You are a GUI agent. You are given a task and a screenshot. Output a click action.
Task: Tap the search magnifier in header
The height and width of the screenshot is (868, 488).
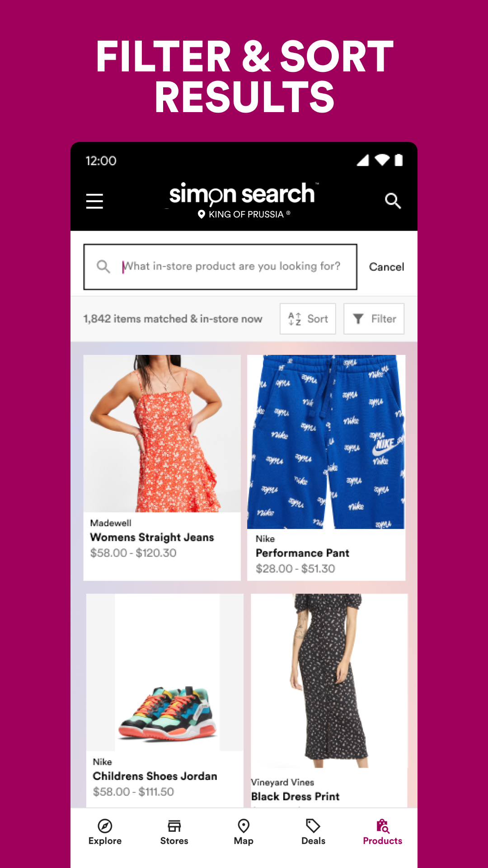[393, 201]
